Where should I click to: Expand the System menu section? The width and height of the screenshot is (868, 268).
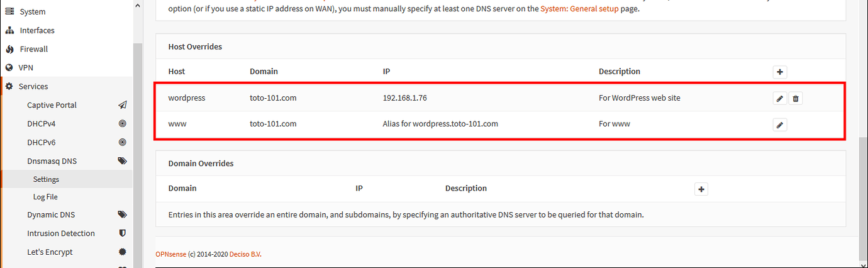click(x=32, y=12)
